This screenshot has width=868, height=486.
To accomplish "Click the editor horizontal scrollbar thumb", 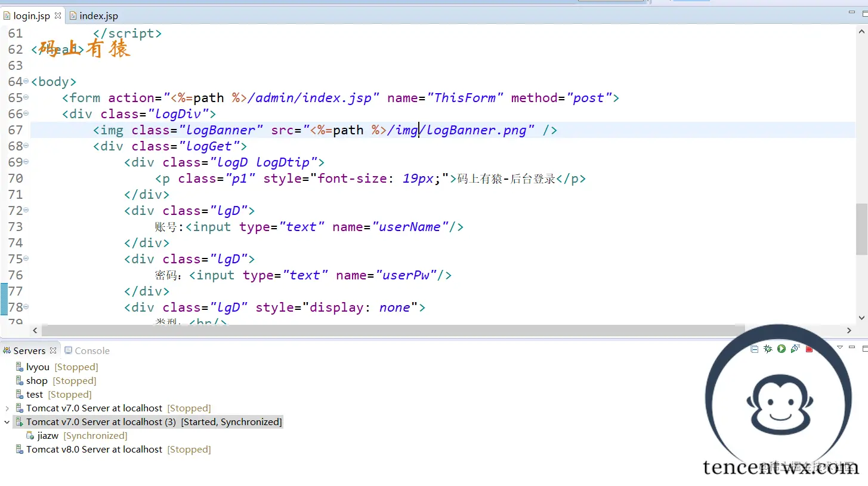I will click(393, 330).
